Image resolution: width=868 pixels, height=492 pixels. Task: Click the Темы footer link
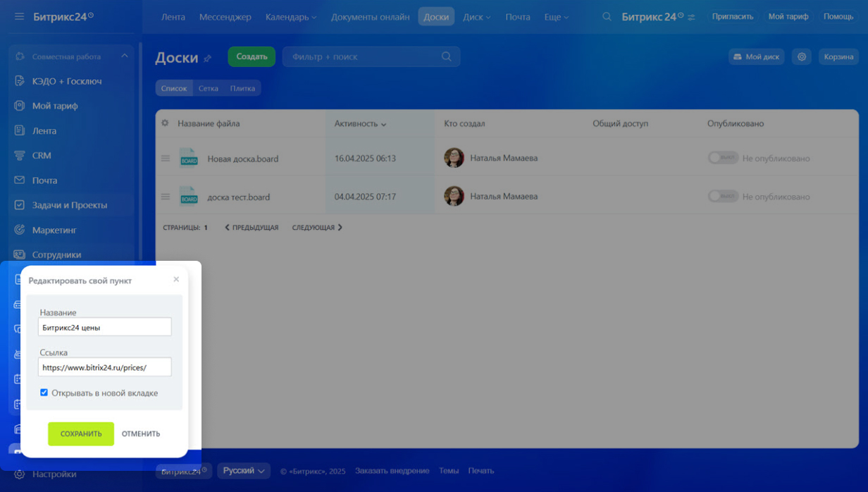[x=449, y=471]
